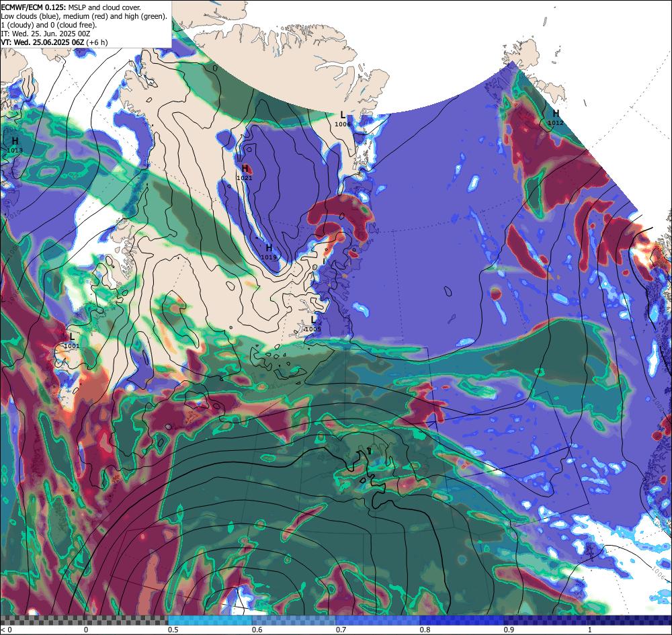Click the H 1013 high-pressure marker
The image size is (672, 635).
point(15,145)
